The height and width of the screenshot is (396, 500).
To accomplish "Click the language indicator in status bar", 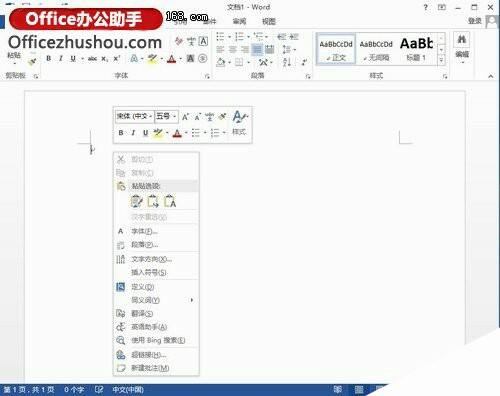I will click(x=128, y=390).
